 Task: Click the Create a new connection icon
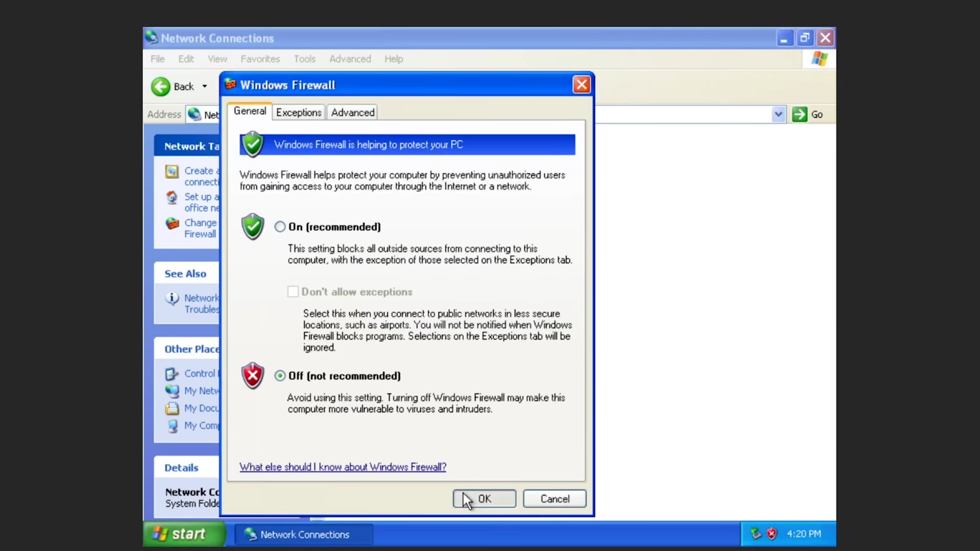(172, 171)
